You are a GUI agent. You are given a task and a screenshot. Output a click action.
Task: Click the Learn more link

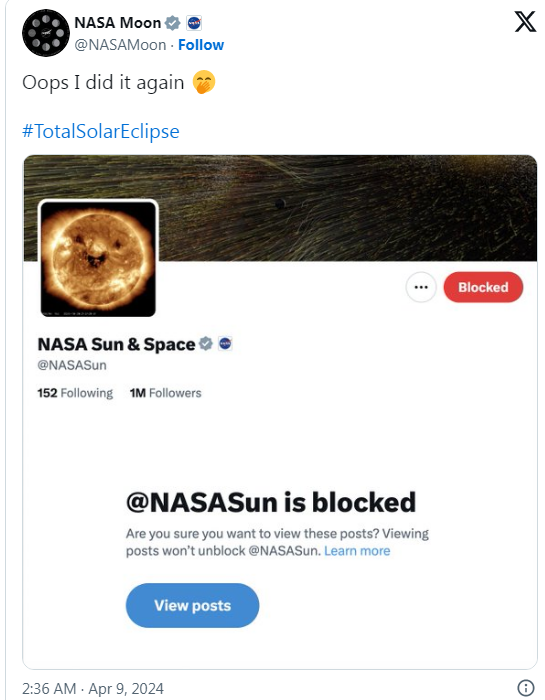357,551
